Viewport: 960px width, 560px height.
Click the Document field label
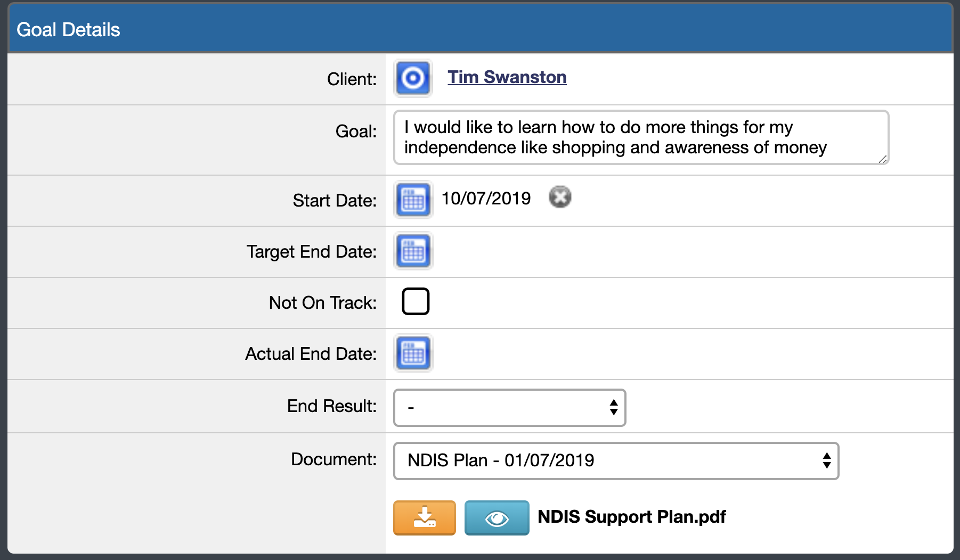(333, 459)
